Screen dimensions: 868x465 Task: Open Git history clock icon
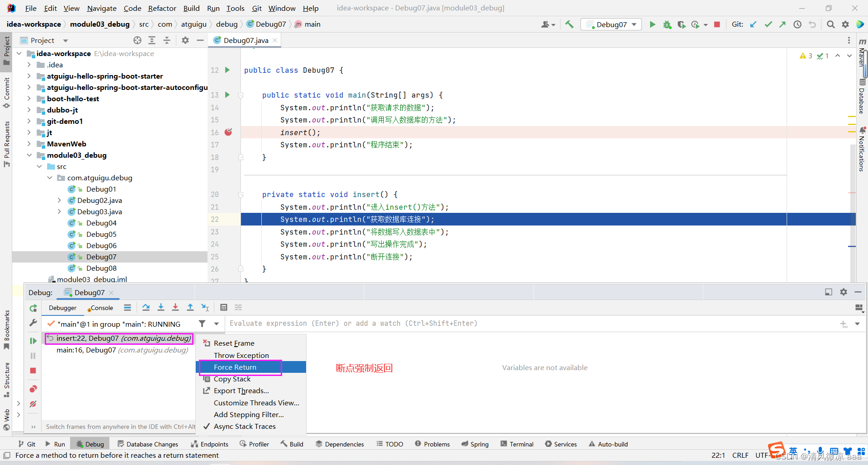point(797,24)
